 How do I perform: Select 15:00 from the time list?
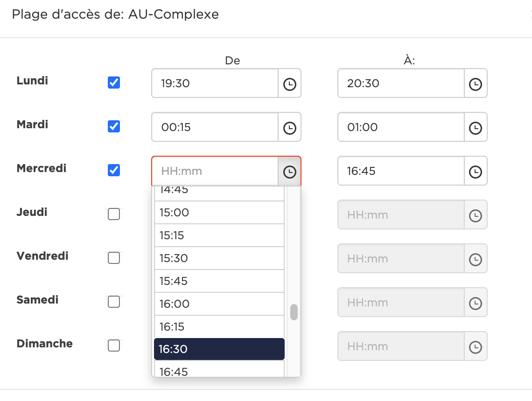(x=219, y=213)
